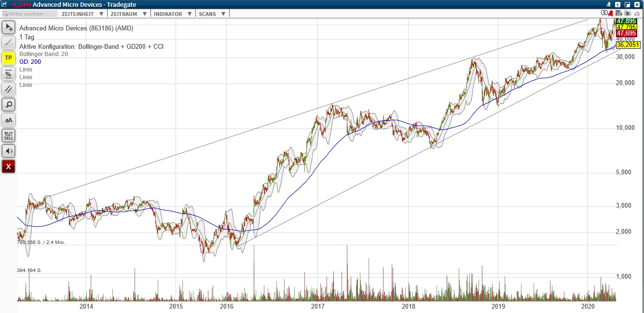644x313 pixels.
Task: Toggle the yellow TP tool
Action: tap(9, 58)
